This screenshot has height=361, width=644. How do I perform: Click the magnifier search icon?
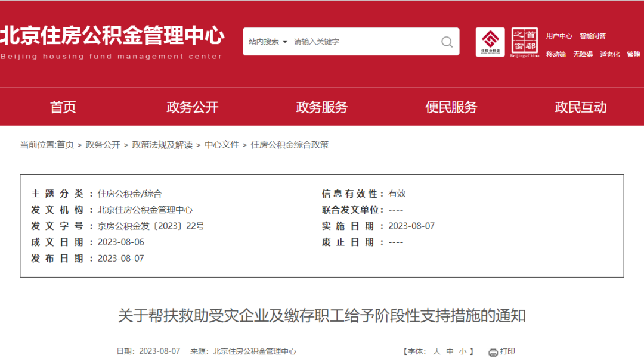(x=446, y=42)
